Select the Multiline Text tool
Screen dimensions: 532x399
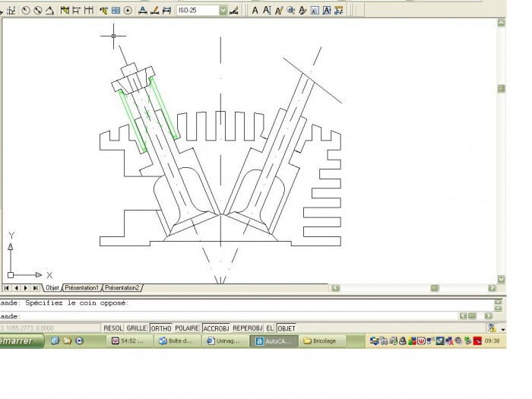[x=255, y=11]
